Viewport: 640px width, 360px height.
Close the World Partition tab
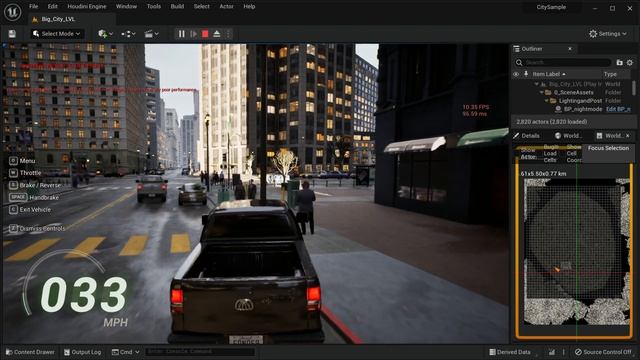(628, 136)
